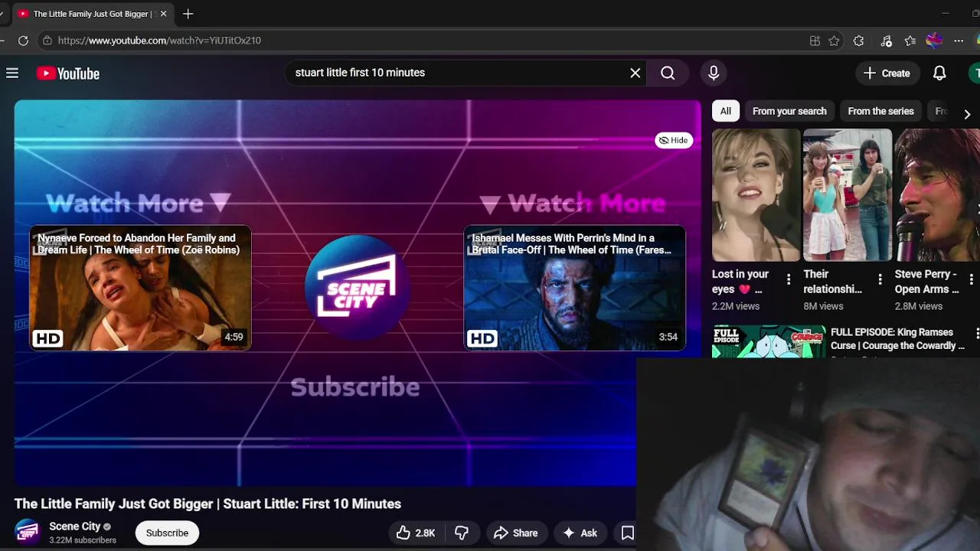
Task: Open the Scene City channel name link
Action: (75, 526)
